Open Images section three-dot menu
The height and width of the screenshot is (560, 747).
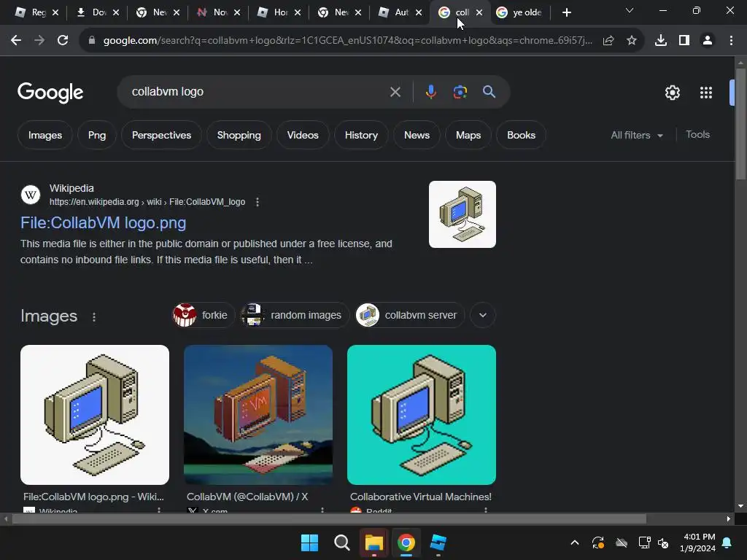[94, 317]
